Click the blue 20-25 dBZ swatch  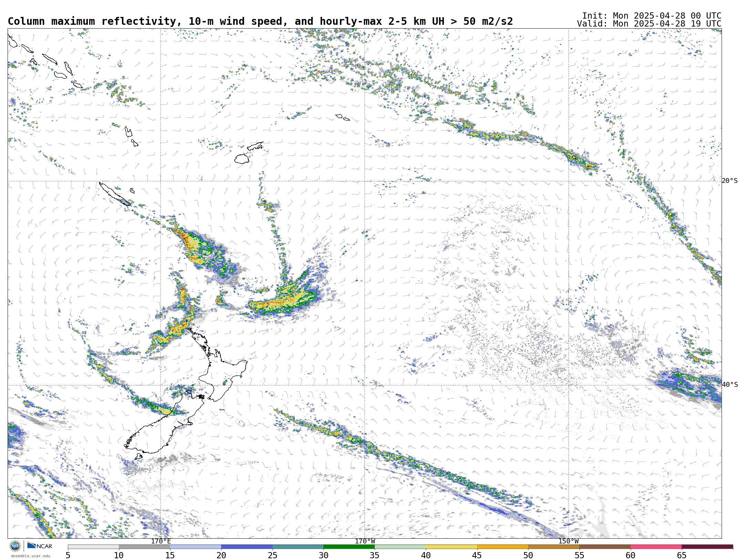tap(247, 547)
